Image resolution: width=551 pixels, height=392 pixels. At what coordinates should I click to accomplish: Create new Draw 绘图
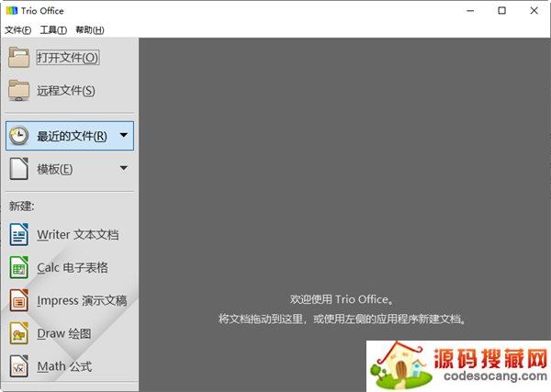point(64,333)
